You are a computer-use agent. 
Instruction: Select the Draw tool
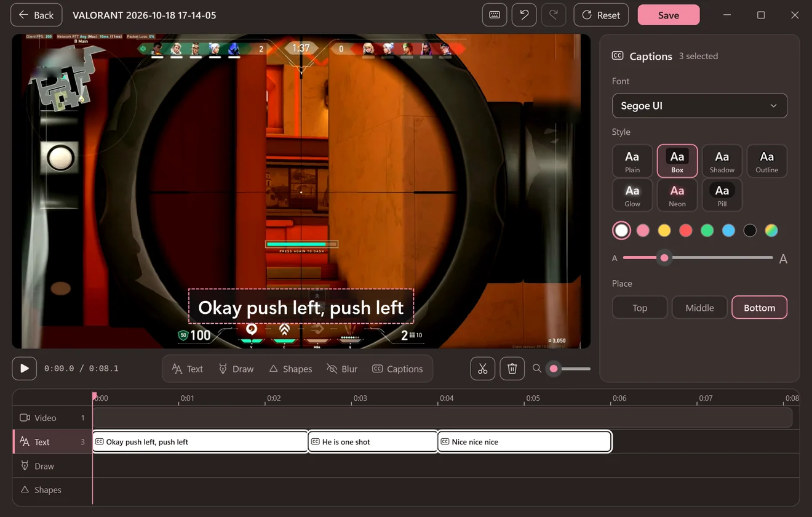tap(236, 369)
